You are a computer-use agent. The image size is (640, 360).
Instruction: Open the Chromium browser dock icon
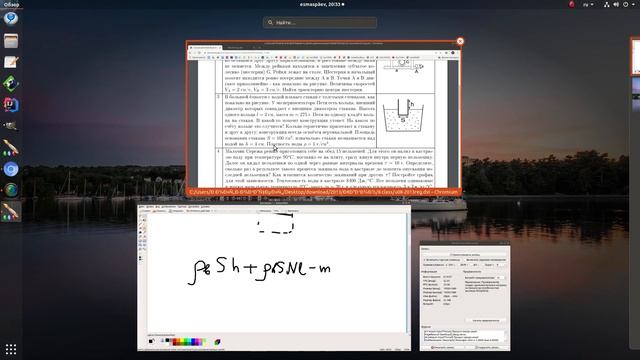pos(11,169)
